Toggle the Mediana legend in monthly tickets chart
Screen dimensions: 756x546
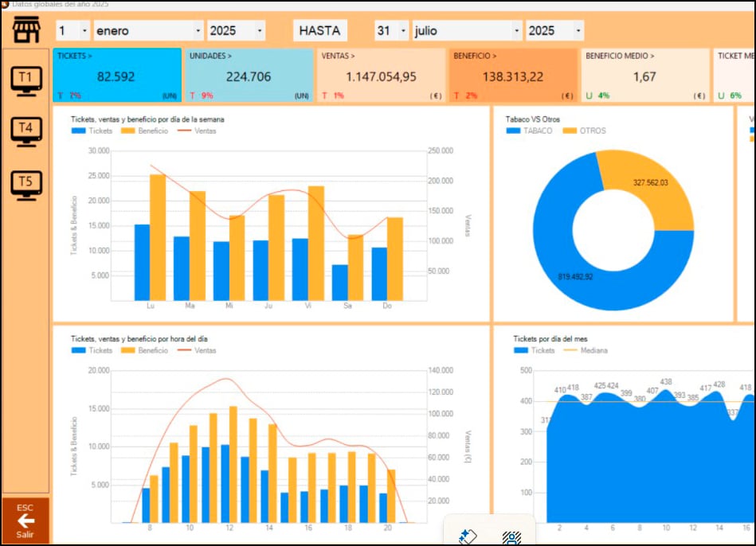click(x=574, y=350)
